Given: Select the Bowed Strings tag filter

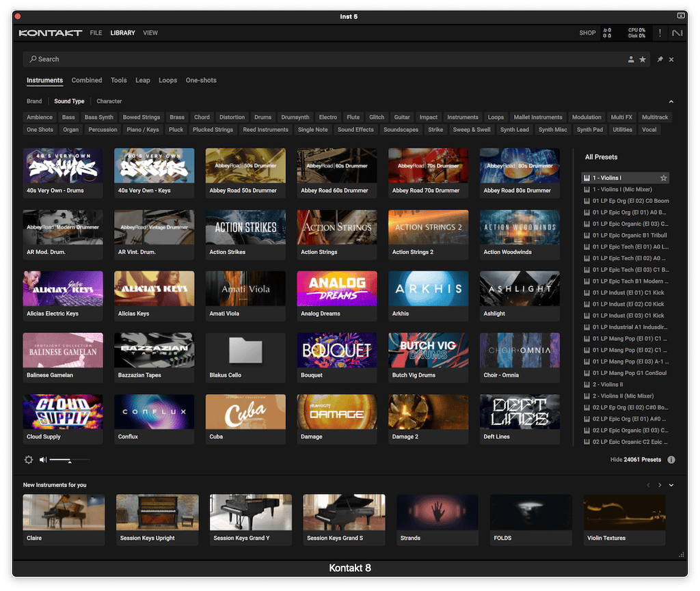Looking at the screenshot, I should 142,118.
